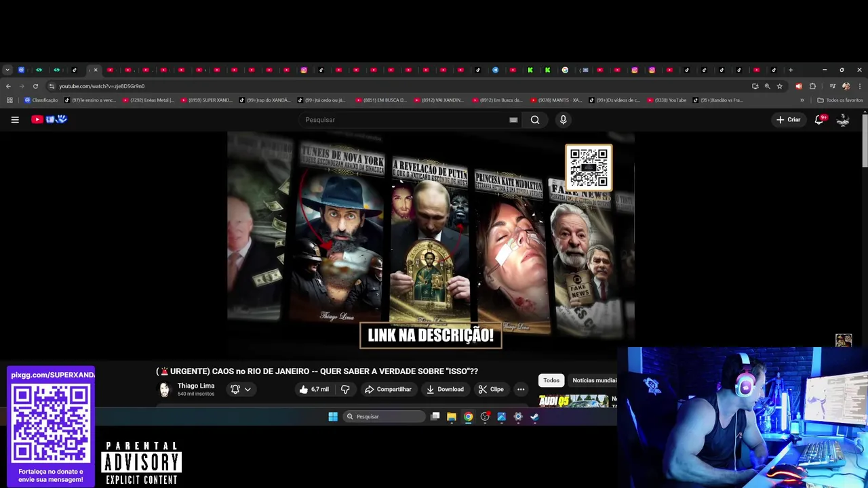Image resolution: width=868 pixels, height=488 pixels.
Task: Open the tab search dropdown arrow
Action: point(7,70)
